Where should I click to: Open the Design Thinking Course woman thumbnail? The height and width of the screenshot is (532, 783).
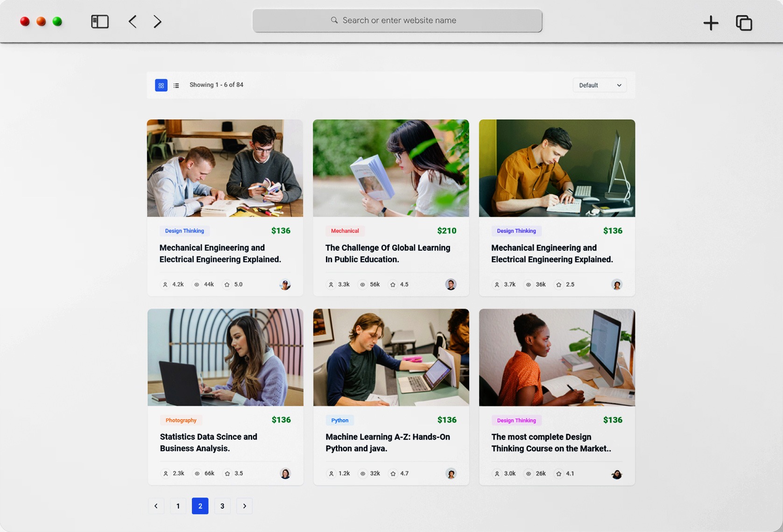click(557, 357)
